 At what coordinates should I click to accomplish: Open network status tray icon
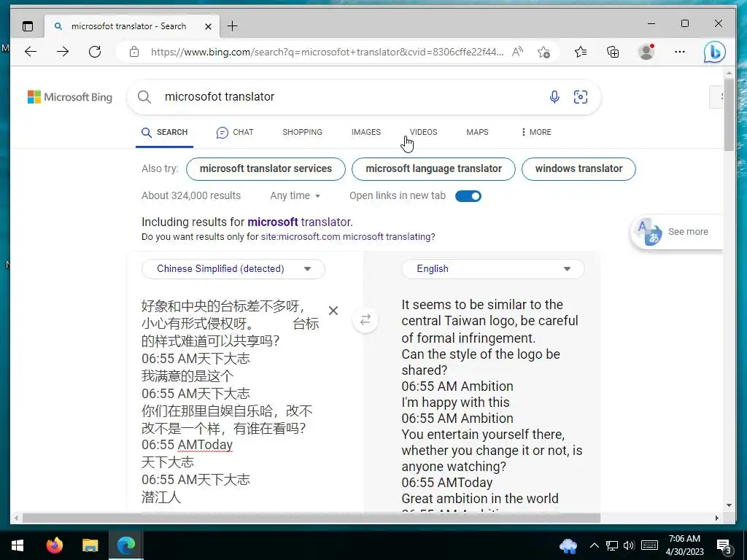(x=612, y=545)
